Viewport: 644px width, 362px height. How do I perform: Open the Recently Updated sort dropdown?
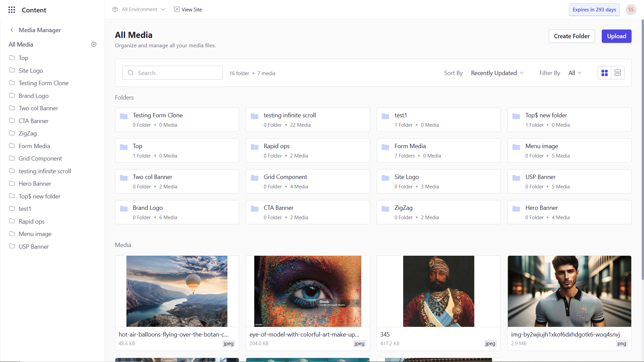point(497,73)
